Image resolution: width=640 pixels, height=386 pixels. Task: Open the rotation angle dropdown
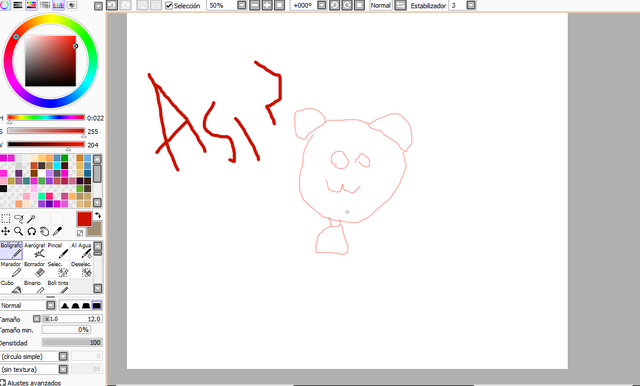click(322, 5)
